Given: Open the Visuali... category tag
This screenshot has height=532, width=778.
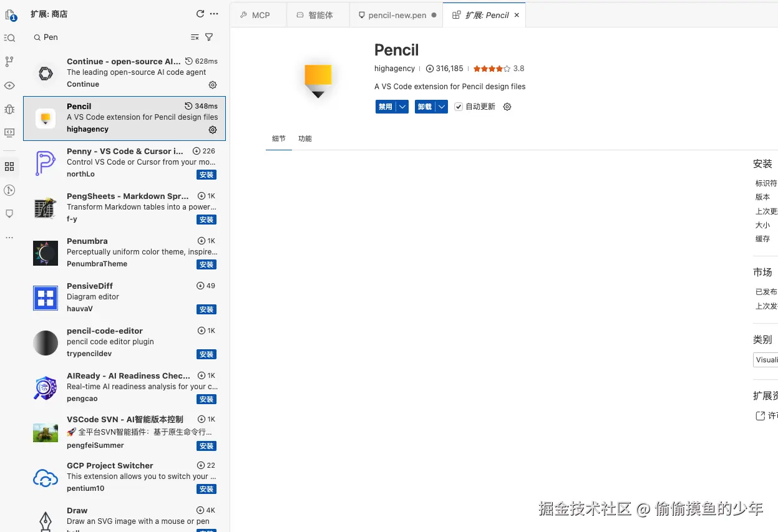Looking at the screenshot, I should pyautogui.click(x=766, y=360).
